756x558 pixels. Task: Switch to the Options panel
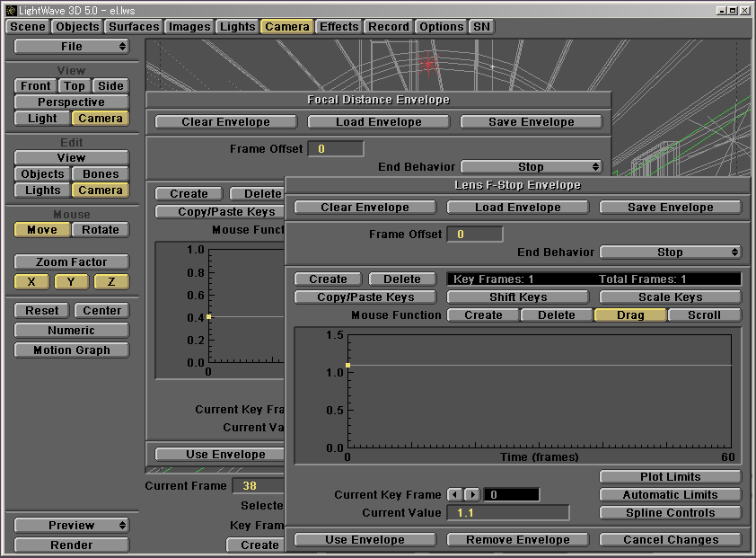pos(440,26)
